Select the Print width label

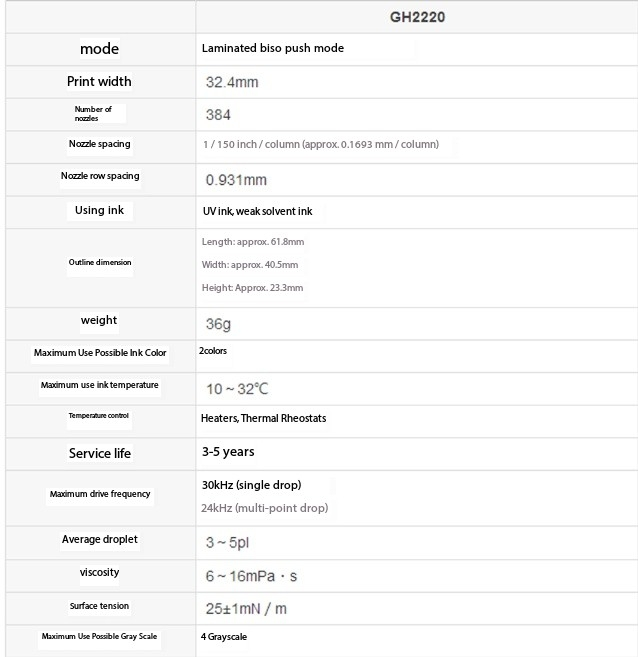[99, 81]
